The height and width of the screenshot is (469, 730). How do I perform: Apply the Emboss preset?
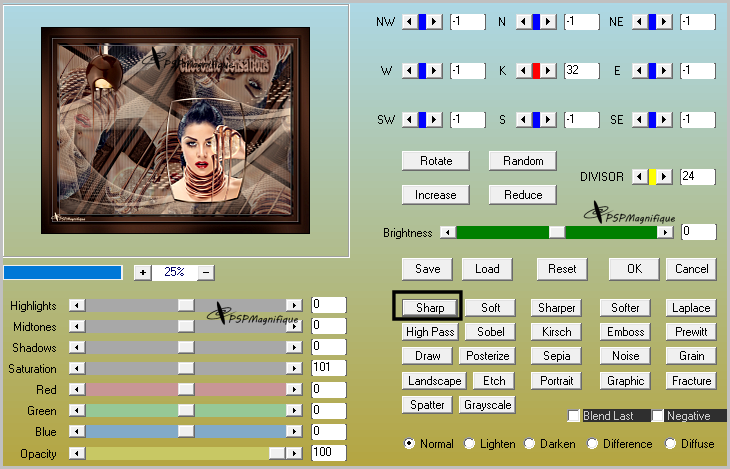point(626,332)
